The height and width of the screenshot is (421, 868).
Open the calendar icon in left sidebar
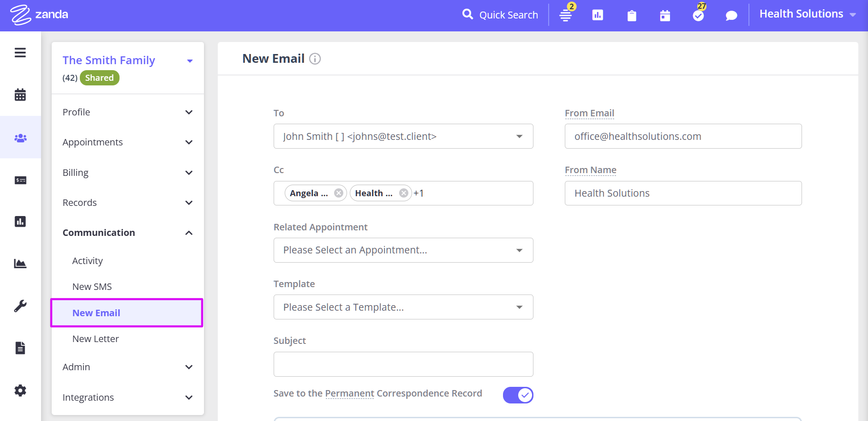tap(20, 95)
